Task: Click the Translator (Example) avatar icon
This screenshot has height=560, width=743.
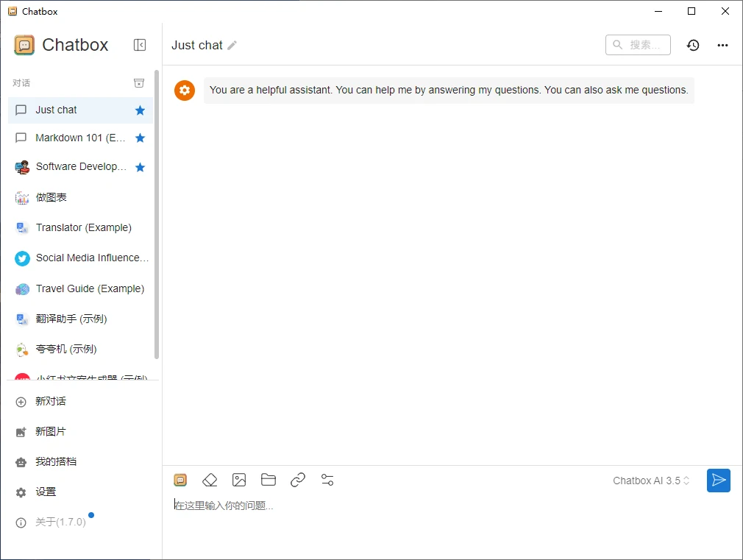Action: pyautogui.click(x=22, y=228)
